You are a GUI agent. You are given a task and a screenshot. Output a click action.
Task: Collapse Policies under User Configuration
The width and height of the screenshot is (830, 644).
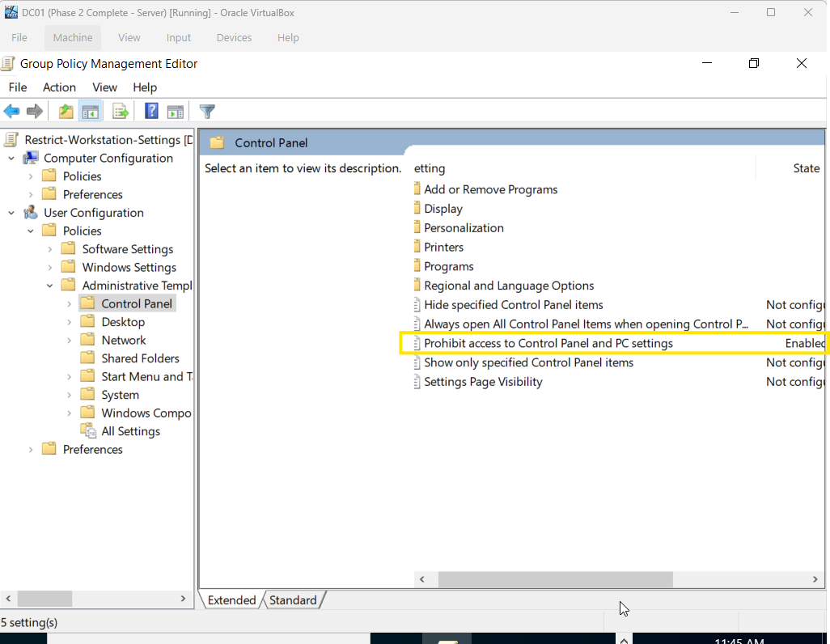click(x=30, y=231)
